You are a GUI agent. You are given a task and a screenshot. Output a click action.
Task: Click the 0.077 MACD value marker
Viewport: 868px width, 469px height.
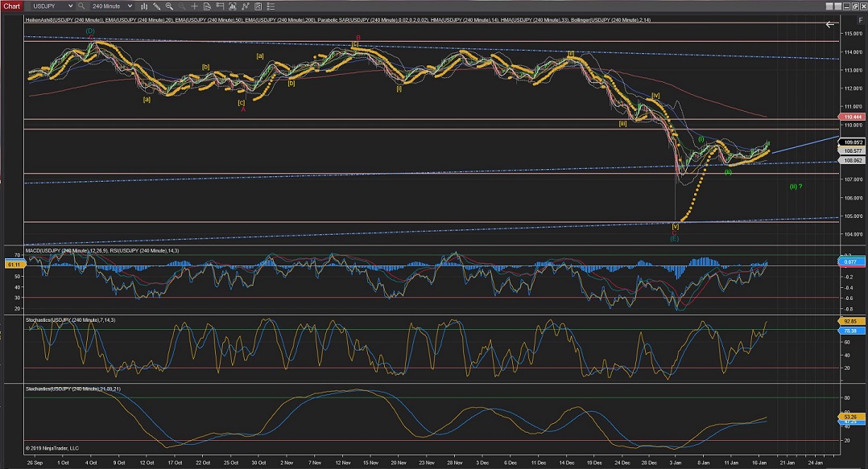pyautogui.click(x=849, y=261)
